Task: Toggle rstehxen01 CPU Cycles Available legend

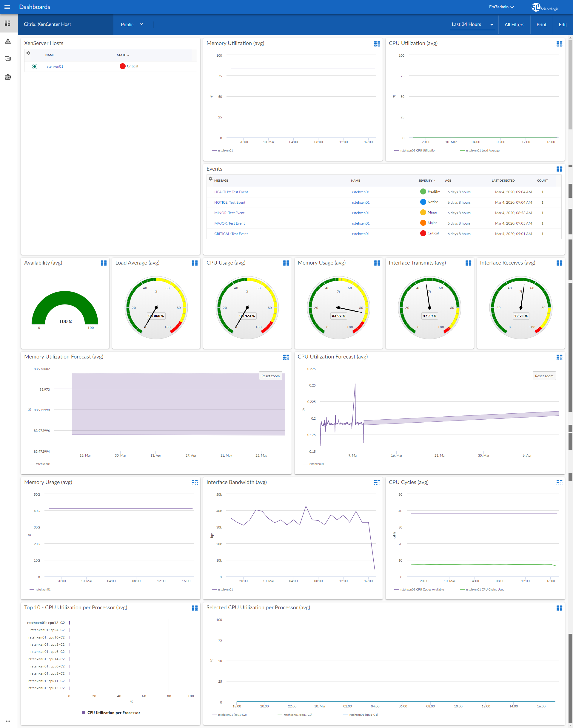Action: coord(419,590)
